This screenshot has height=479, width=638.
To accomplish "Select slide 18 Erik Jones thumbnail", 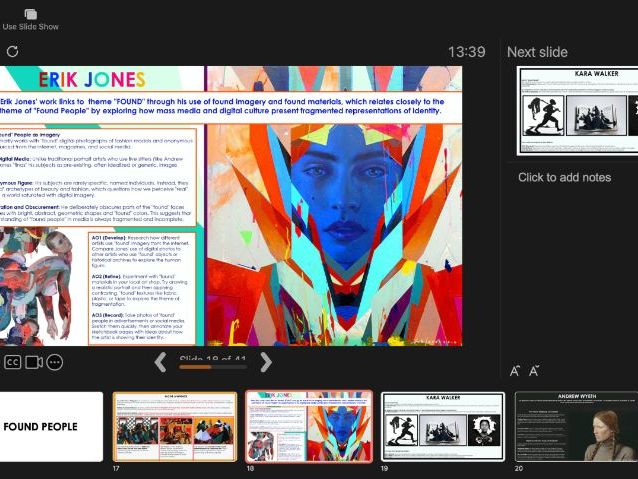I will point(309,427).
